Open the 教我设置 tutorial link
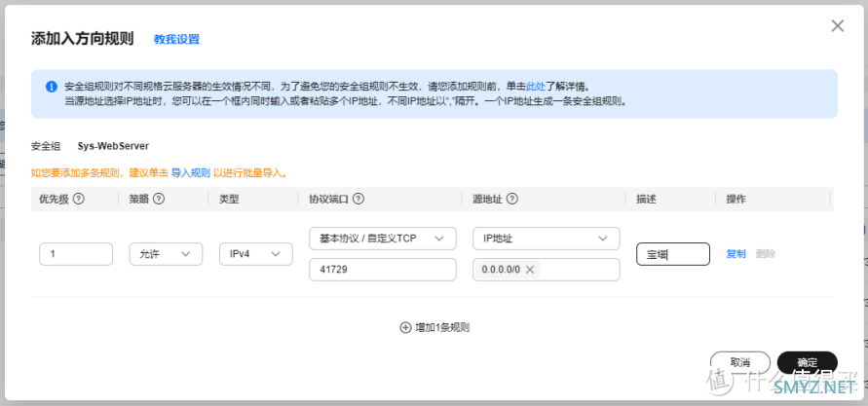This screenshot has width=868, height=406. 176,39
